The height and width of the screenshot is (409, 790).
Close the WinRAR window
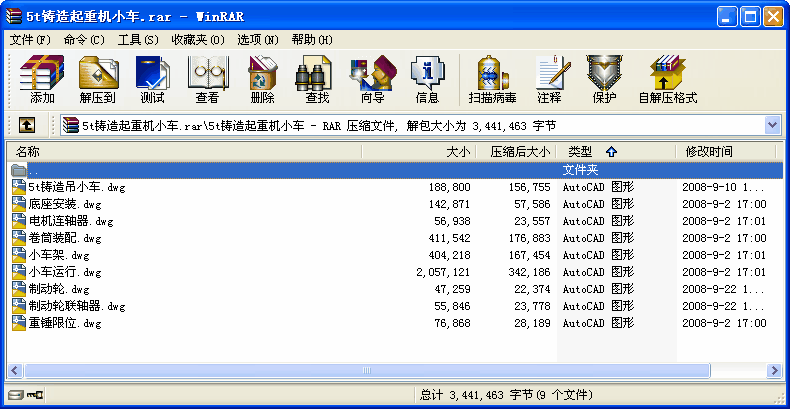pos(773,17)
